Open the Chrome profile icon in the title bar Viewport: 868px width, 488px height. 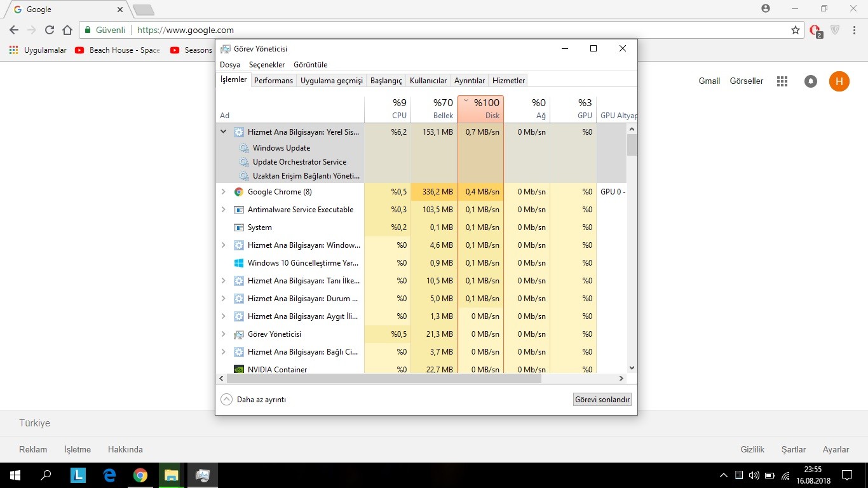[765, 9]
